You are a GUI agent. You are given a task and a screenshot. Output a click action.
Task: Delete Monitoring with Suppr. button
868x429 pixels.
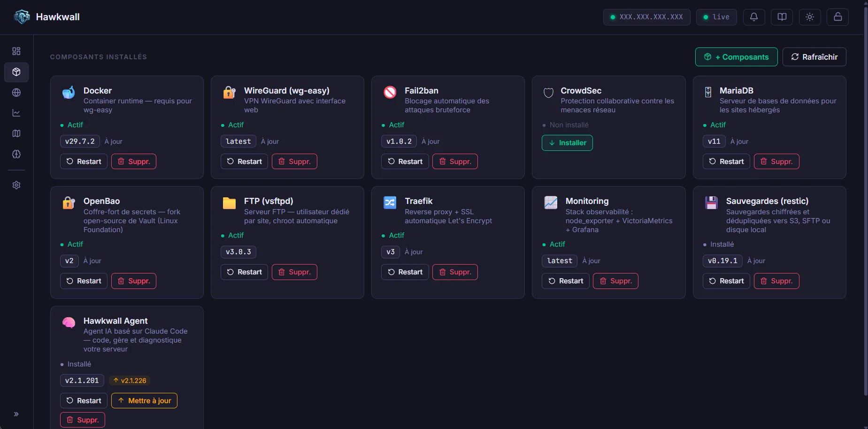(615, 281)
